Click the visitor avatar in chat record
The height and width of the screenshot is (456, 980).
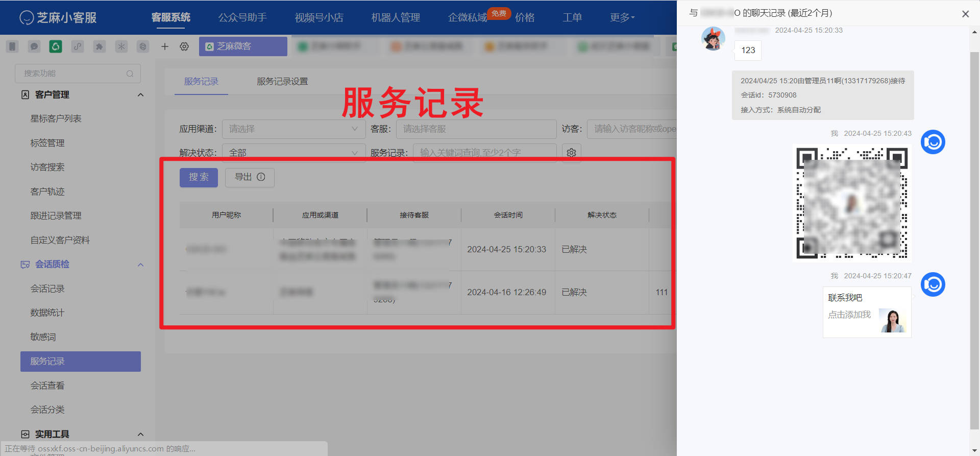713,39
